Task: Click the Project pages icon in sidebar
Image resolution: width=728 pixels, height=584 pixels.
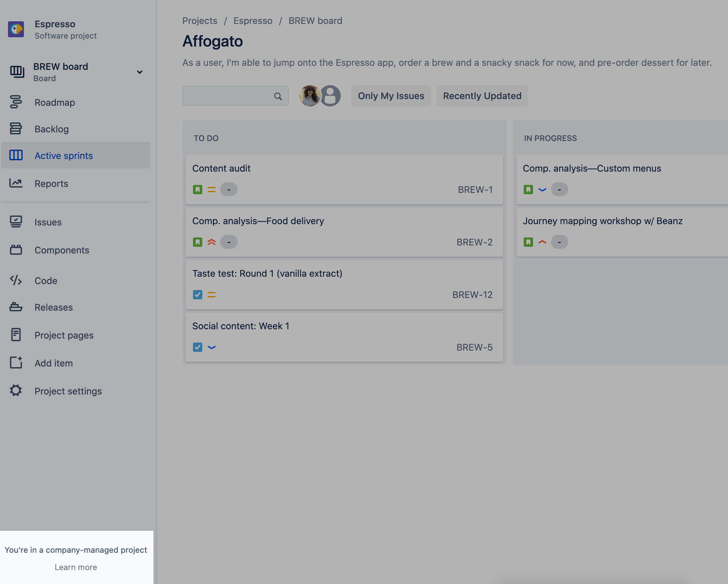Action: tap(16, 335)
